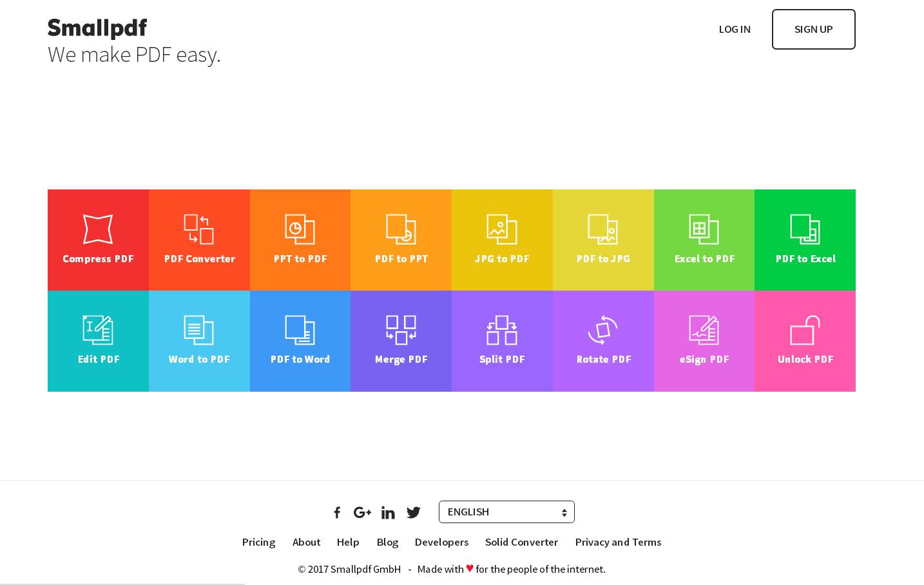Click the LOG IN link
The image size is (924, 585).
tap(735, 29)
